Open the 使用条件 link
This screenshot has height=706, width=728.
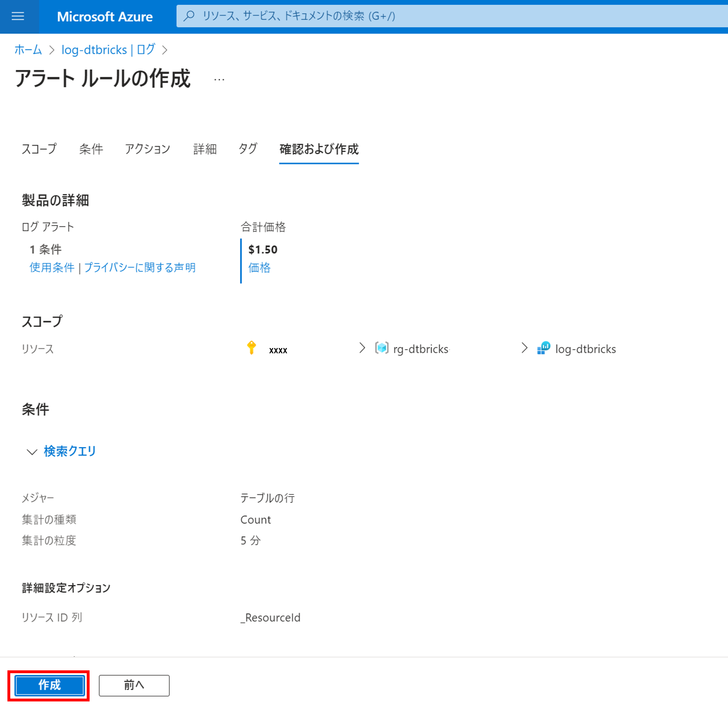(52, 267)
